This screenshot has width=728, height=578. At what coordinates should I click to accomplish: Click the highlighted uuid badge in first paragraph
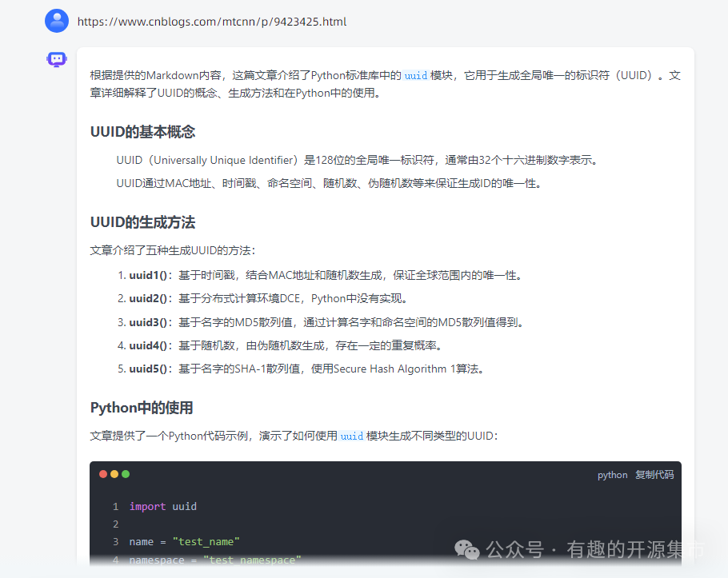416,75
